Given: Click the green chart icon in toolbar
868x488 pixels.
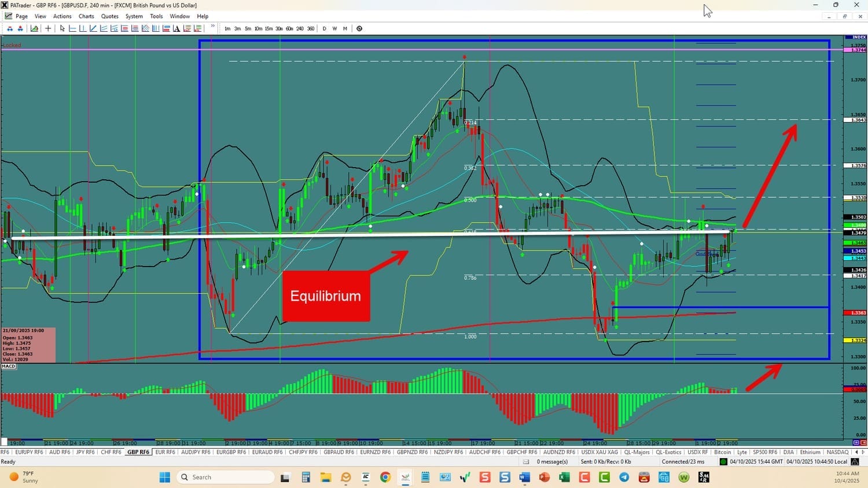Looking at the screenshot, I should (x=35, y=28).
